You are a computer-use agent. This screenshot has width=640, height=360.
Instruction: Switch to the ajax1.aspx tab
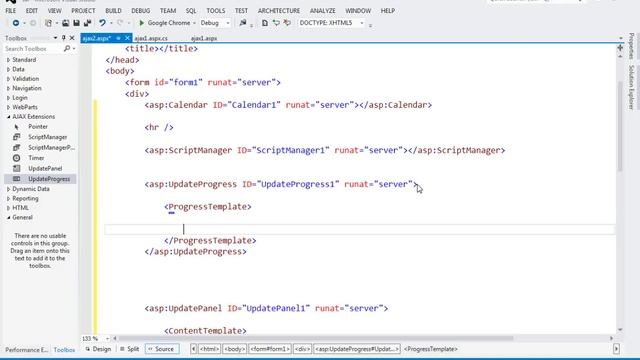[x=204, y=38]
